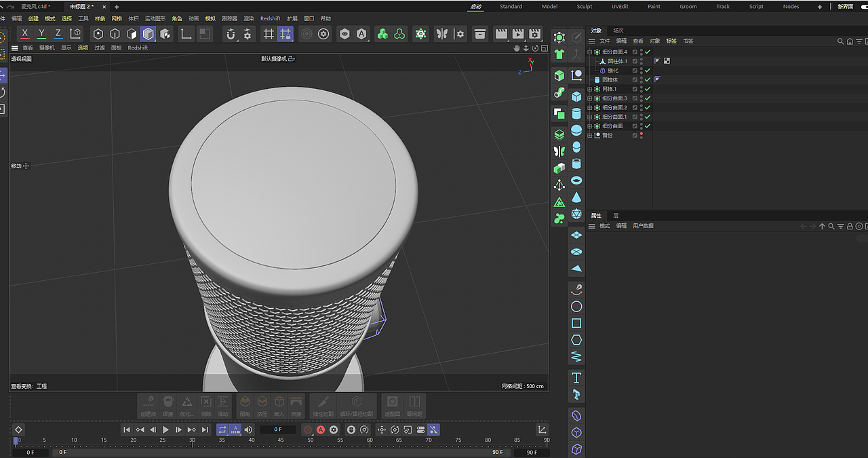The width and height of the screenshot is (868, 458).
Task: Open the 摄像机 viewport menu
Action: pyautogui.click(x=47, y=48)
